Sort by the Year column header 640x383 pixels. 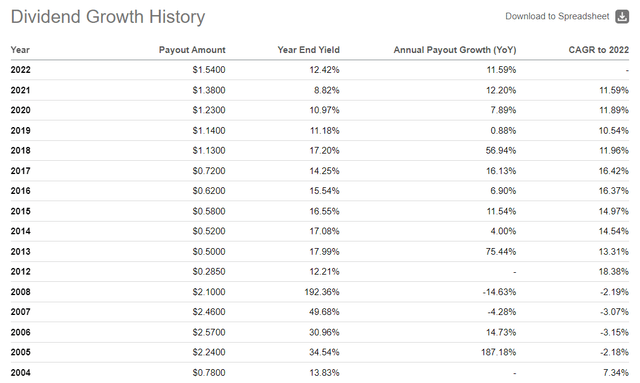coord(20,50)
